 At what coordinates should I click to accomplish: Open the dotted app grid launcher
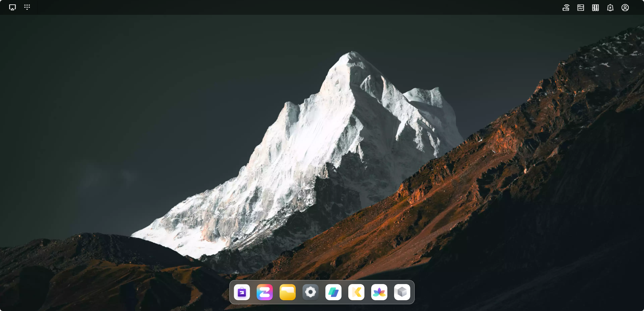pyautogui.click(x=27, y=7)
